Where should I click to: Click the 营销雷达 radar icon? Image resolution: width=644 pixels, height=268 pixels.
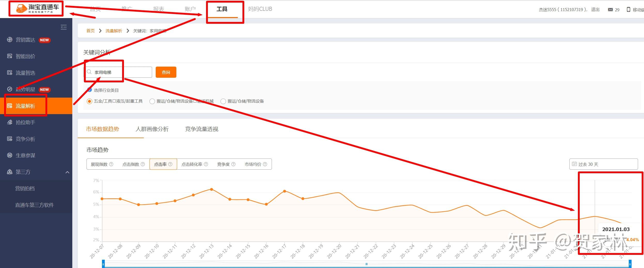coord(10,40)
